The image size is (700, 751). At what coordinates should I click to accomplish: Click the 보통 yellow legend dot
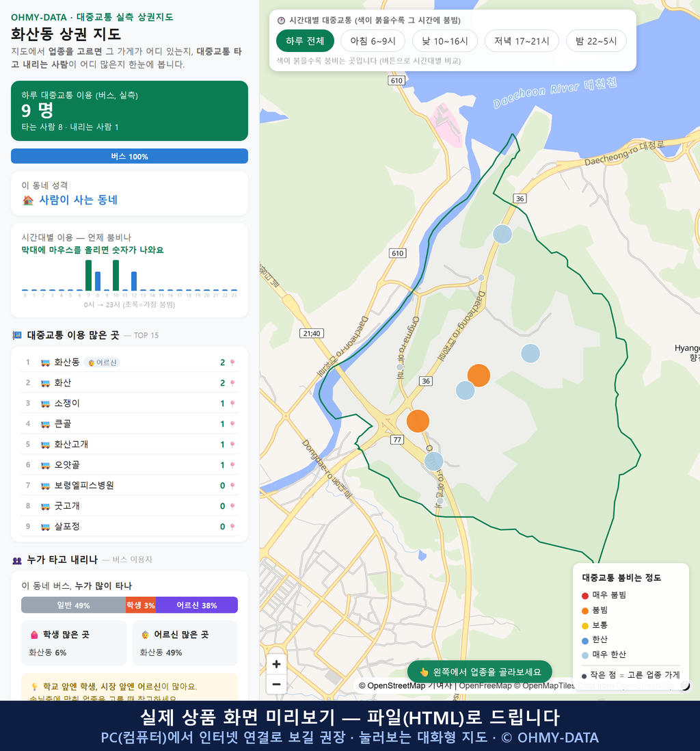coord(584,626)
